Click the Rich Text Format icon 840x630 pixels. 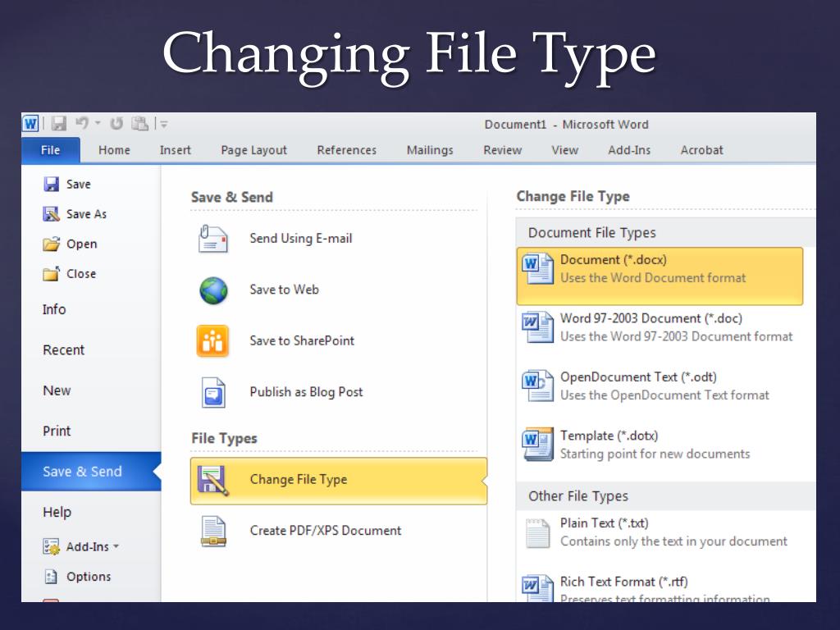pyautogui.click(x=537, y=587)
